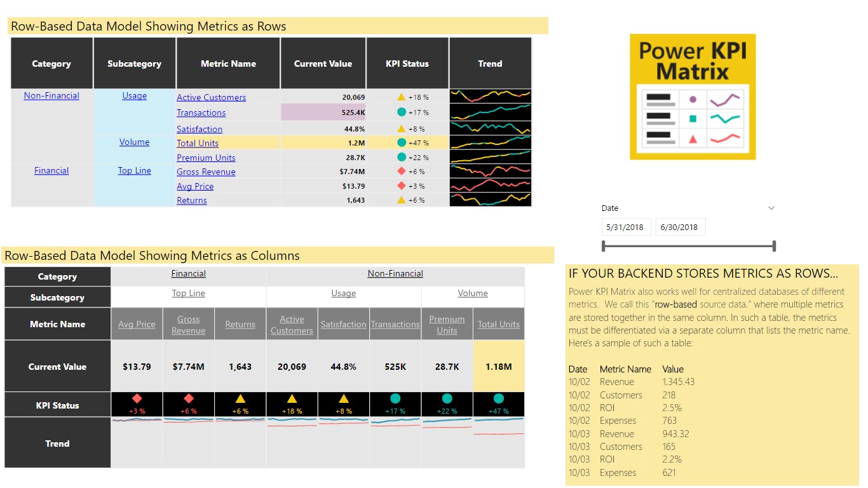
Task: Expand the Date slicer dropdown chevron
Action: [x=771, y=208]
